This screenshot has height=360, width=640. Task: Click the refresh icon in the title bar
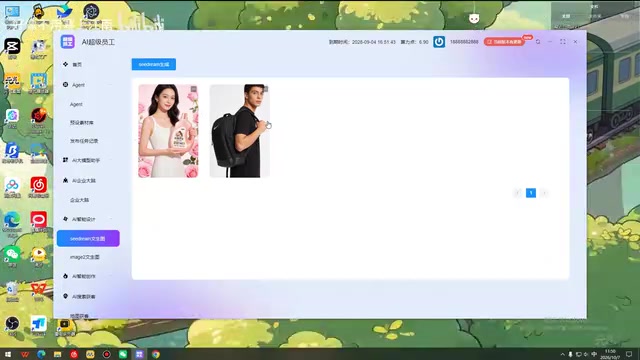538,42
